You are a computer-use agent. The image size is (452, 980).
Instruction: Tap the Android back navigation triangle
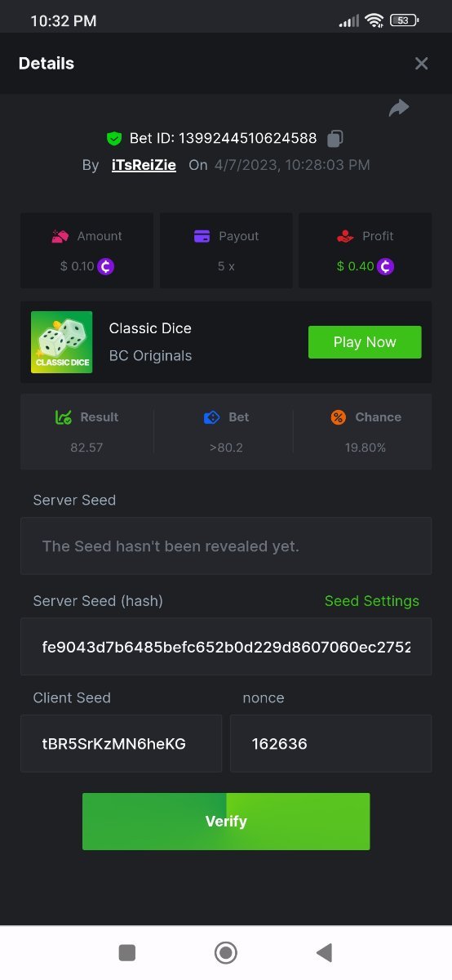click(324, 952)
